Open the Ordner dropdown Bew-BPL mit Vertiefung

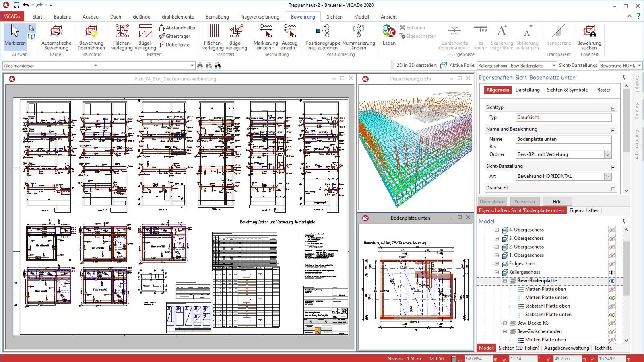tap(607, 154)
